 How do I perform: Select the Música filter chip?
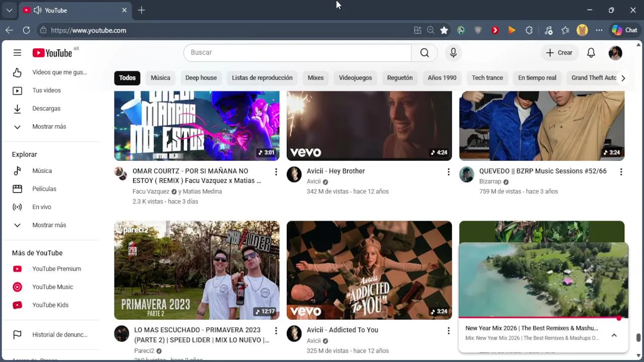(160, 78)
